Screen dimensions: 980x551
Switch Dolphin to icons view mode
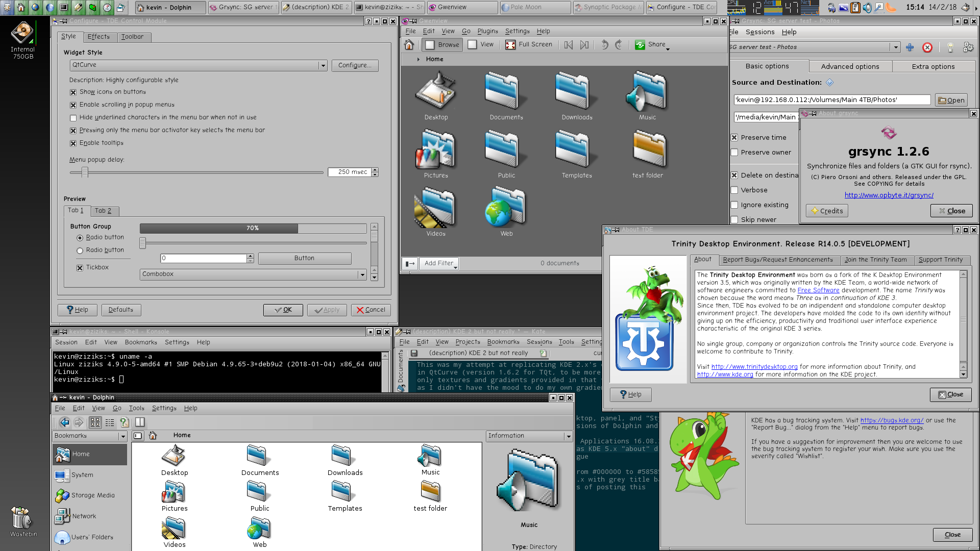coord(95,422)
